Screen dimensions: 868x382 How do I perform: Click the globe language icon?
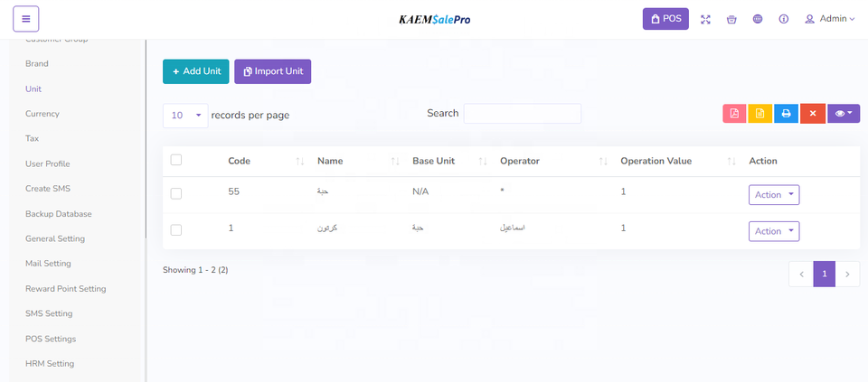(x=758, y=19)
